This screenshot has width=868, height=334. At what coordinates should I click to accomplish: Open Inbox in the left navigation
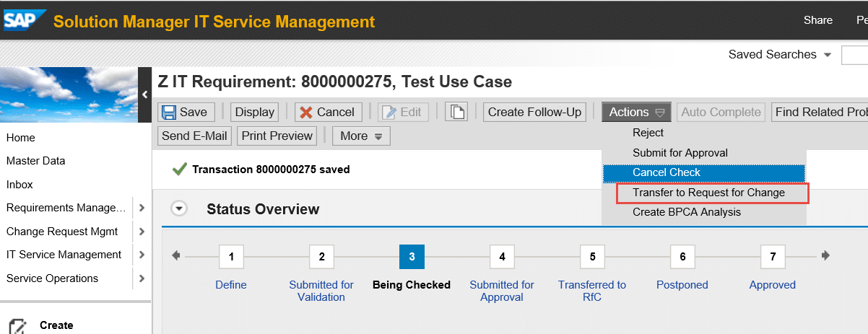19,185
